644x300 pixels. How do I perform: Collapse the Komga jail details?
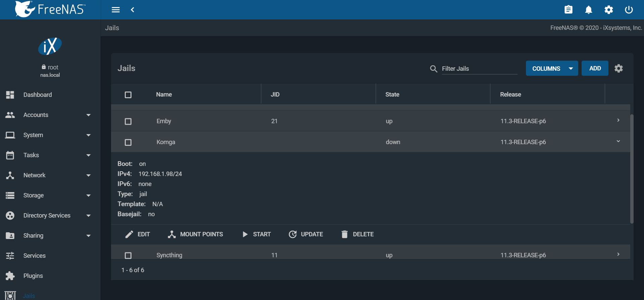[x=618, y=141]
